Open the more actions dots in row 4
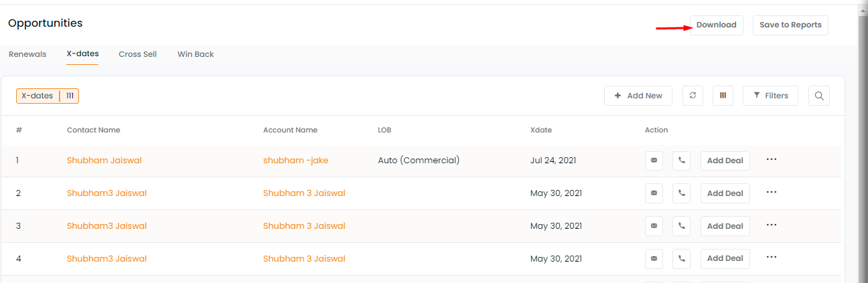 click(771, 257)
